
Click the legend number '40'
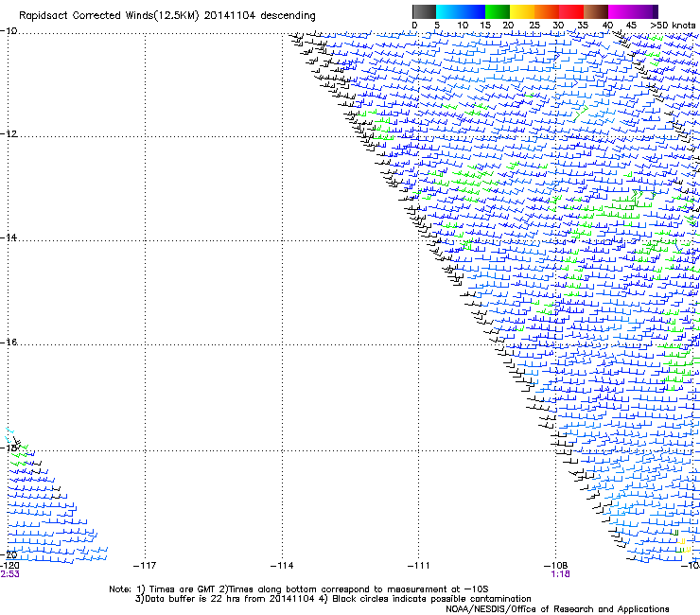[x=607, y=26]
